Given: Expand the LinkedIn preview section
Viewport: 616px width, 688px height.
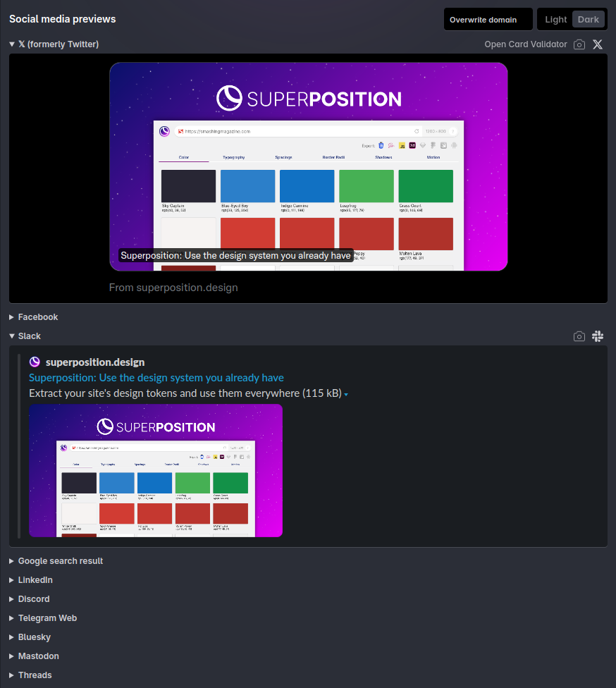Looking at the screenshot, I should pos(31,580).
